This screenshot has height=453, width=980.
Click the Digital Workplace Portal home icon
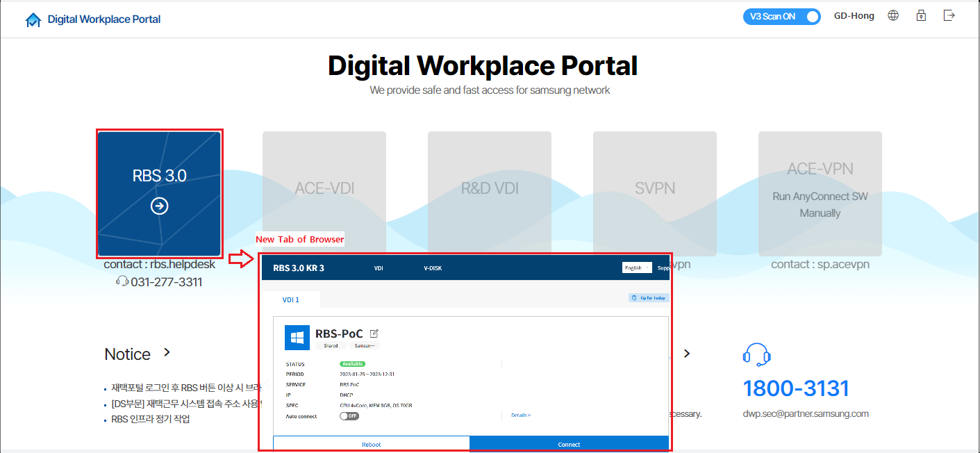pos(33,19)
